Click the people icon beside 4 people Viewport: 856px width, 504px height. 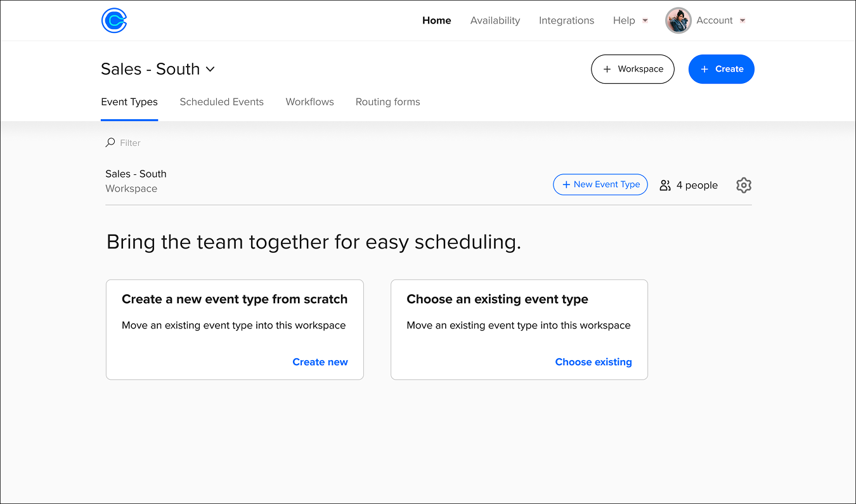pos(665,185)
